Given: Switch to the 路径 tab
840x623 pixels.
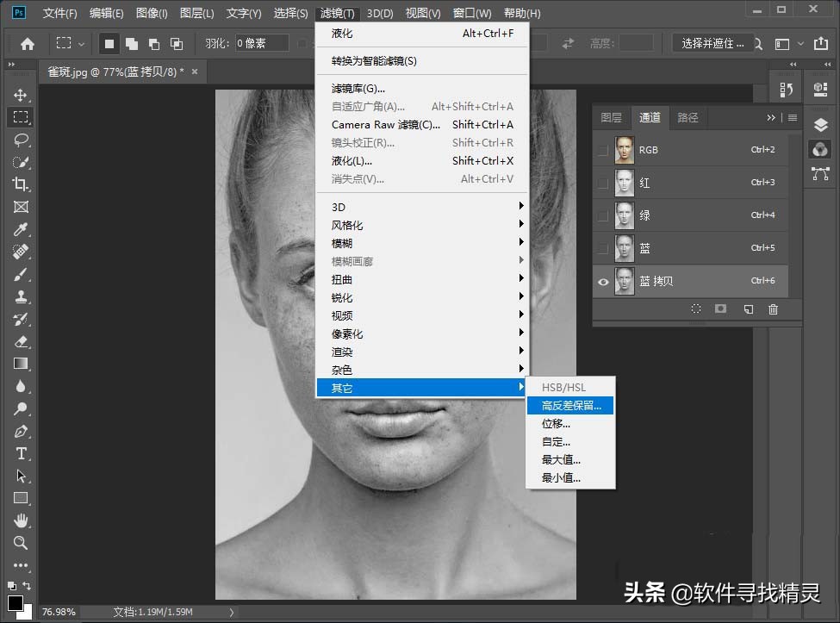Looking at the screenshot, I should 688,117.
